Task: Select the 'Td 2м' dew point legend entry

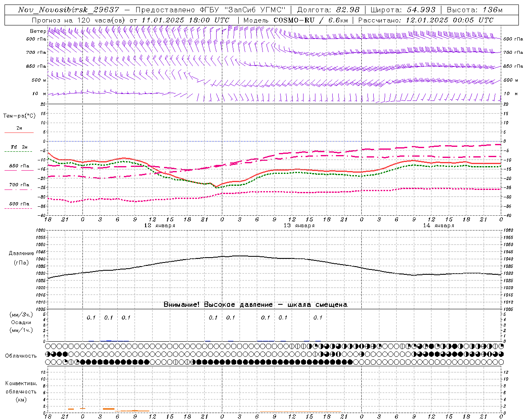Action: (19, 147)
